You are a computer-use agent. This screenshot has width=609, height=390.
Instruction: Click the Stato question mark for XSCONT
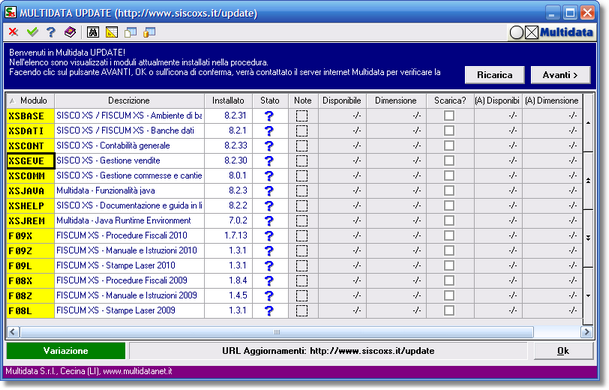click(269, 146)
